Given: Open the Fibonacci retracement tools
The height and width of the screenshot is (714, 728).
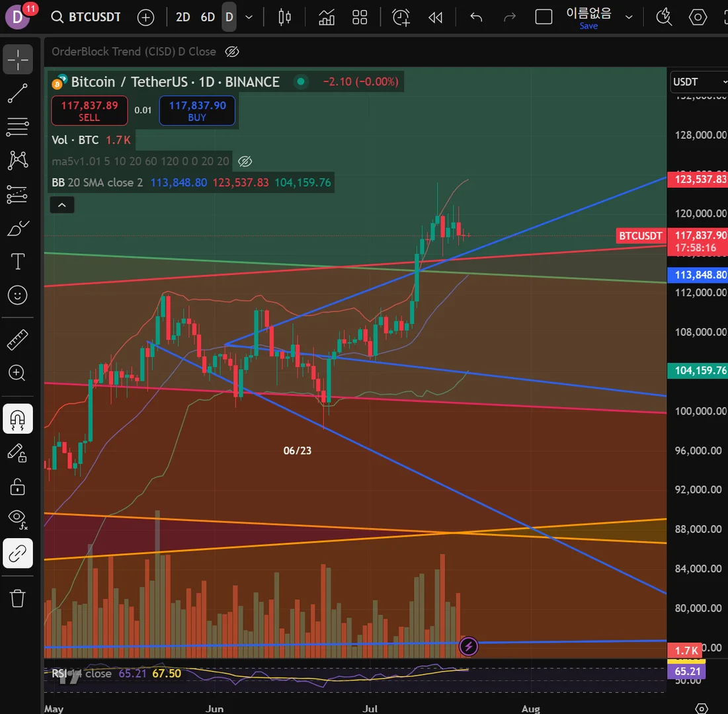Looking at the screenshot, I should point(18,127).
